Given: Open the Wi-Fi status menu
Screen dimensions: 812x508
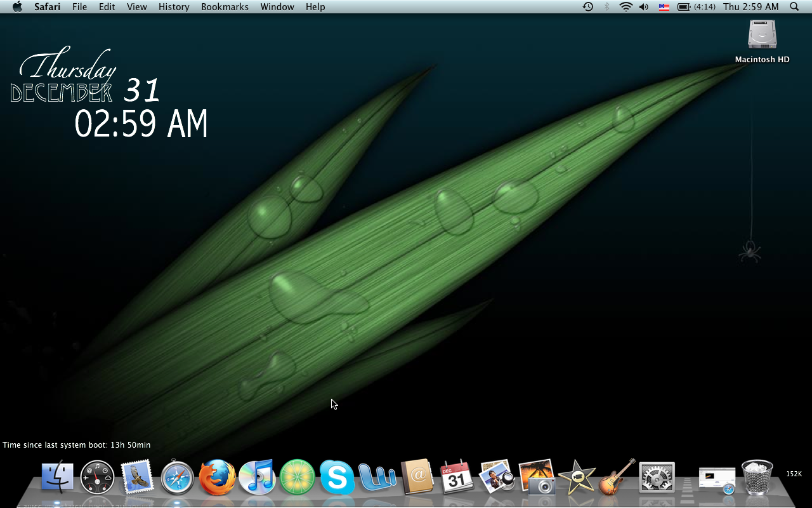Looking at the screenshot, I should 626,7.
